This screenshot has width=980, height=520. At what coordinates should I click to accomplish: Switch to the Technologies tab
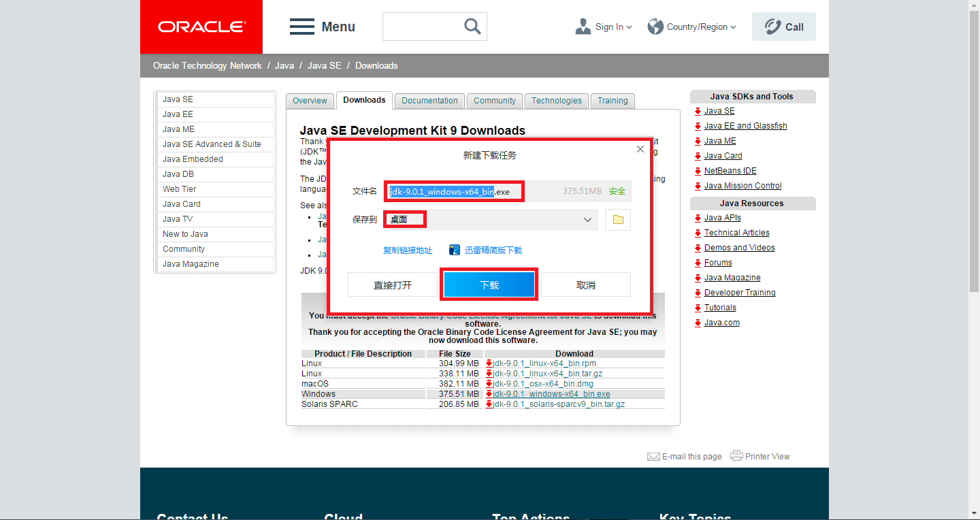(557, 101)
